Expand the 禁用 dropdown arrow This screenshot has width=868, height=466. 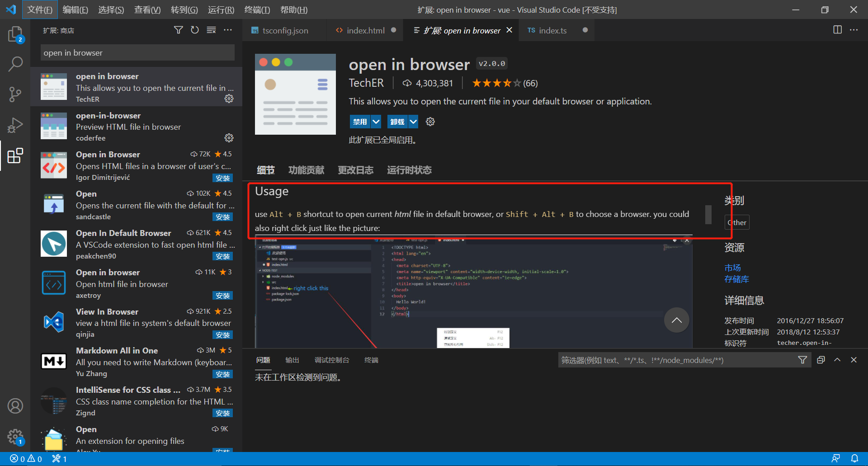tap(376, 122)
